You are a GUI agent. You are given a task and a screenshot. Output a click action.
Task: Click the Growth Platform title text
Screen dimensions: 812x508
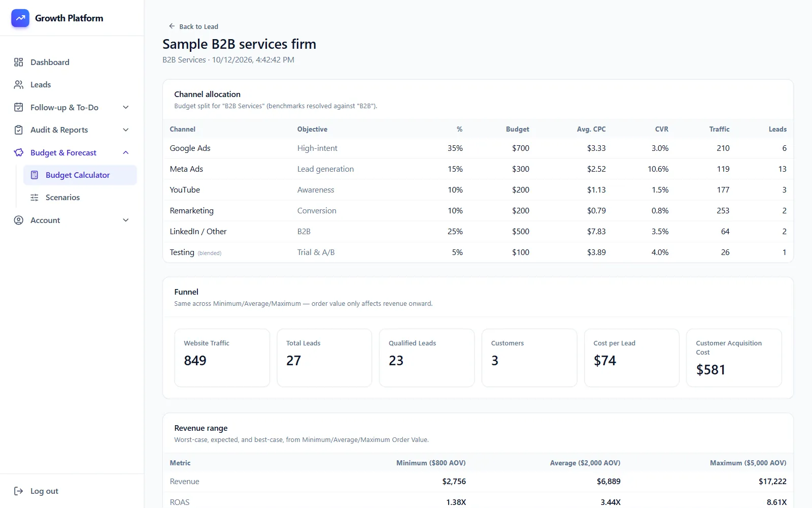click(69, 18)
